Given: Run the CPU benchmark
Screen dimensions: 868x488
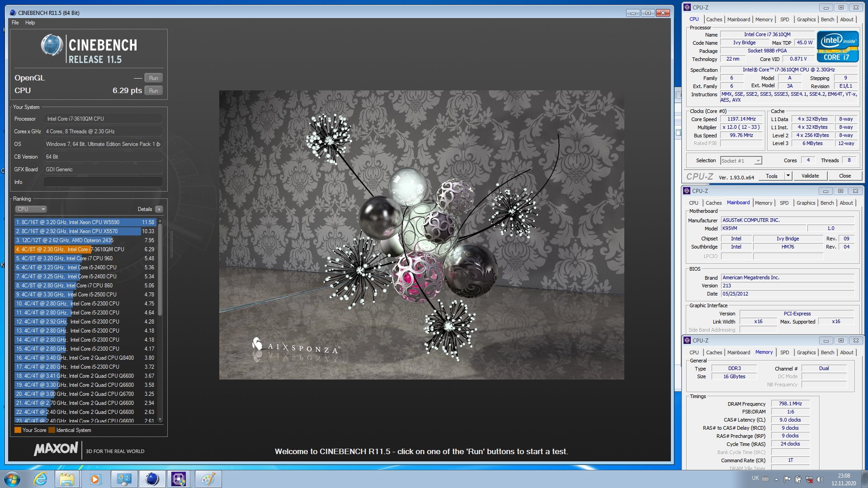Looking at the screenshot, I should coord(154,90).
